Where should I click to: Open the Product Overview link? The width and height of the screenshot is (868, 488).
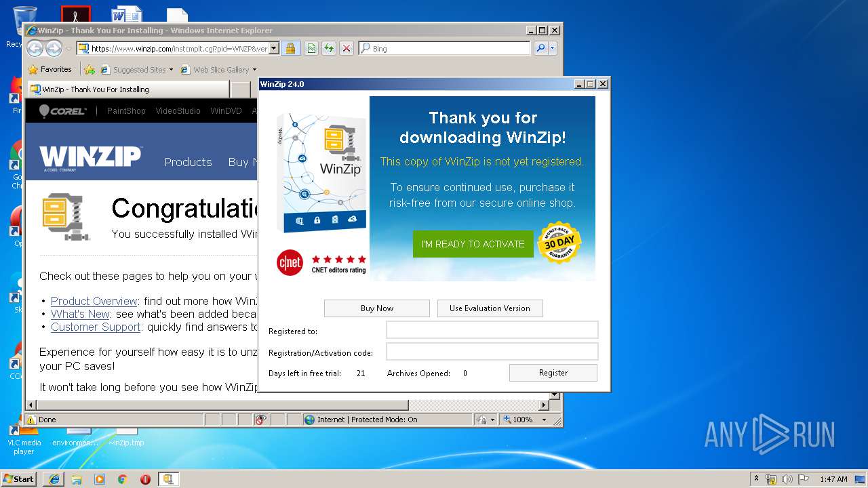[94, 301]
